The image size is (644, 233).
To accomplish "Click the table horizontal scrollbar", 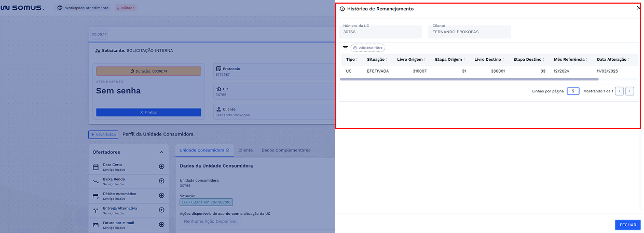I will click(x=469, y=79).
